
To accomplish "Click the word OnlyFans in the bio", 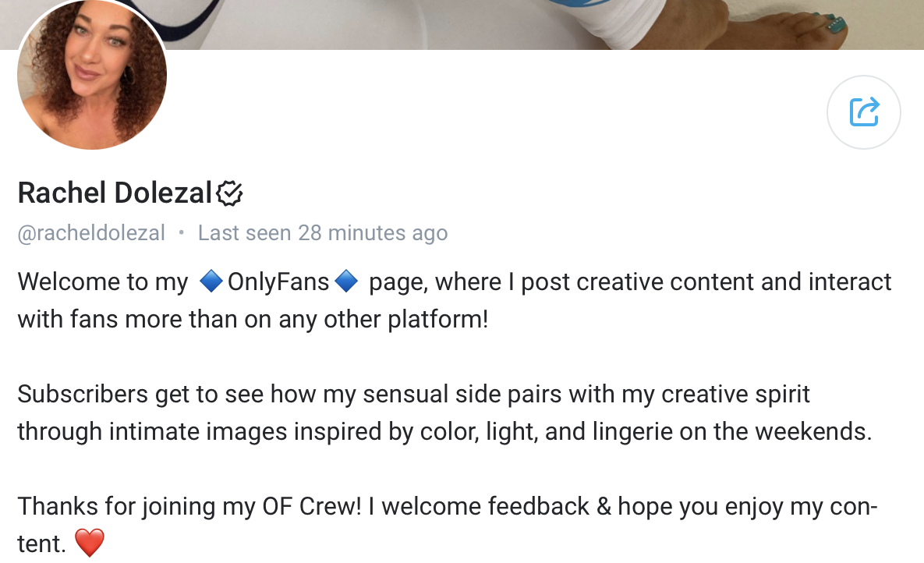I will [279, 281].
